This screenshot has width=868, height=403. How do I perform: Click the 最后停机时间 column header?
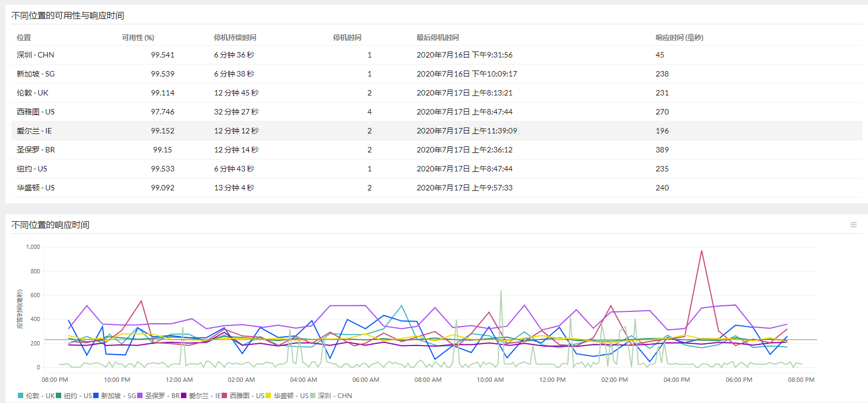point(438,37)
